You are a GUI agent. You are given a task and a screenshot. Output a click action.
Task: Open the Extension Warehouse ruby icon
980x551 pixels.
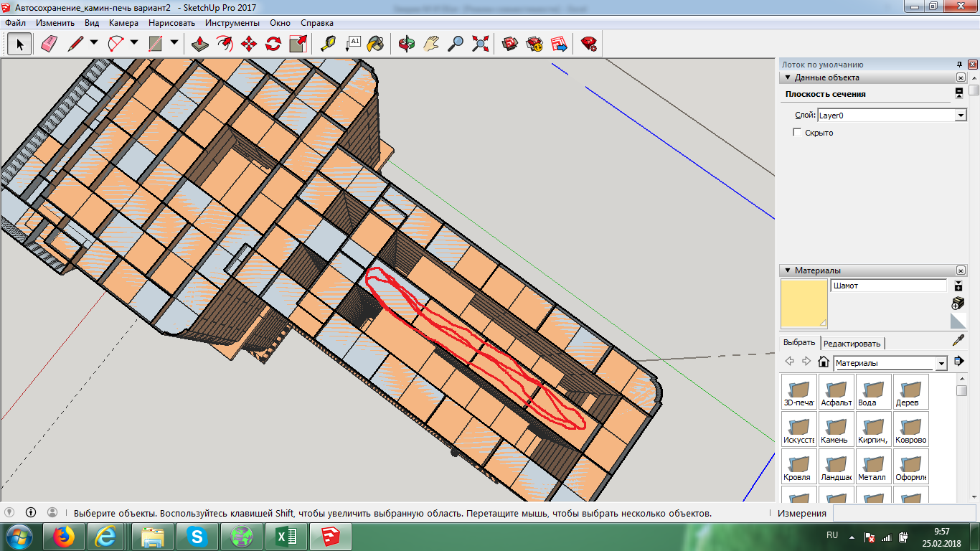pos(589,44)
